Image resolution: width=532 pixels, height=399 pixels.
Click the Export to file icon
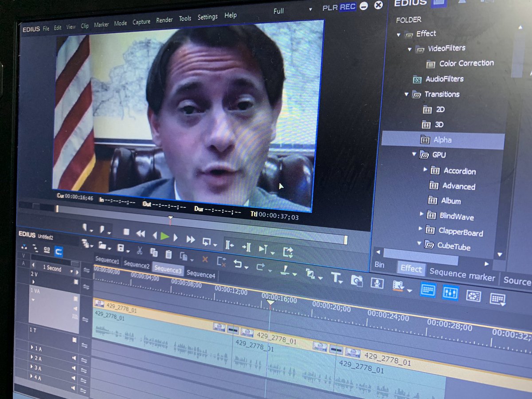tap(287, 252)
